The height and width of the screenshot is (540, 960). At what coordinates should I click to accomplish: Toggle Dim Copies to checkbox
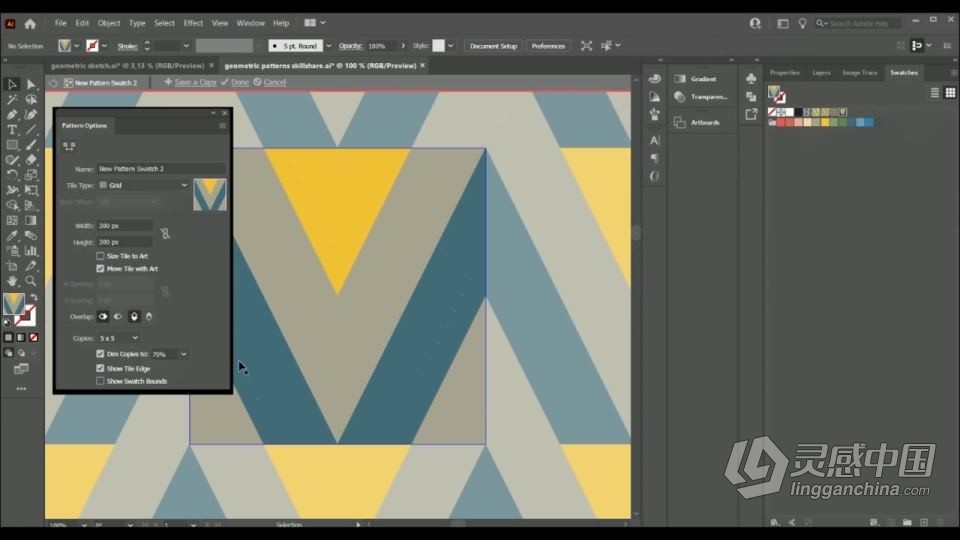click(x=100, y=354)
